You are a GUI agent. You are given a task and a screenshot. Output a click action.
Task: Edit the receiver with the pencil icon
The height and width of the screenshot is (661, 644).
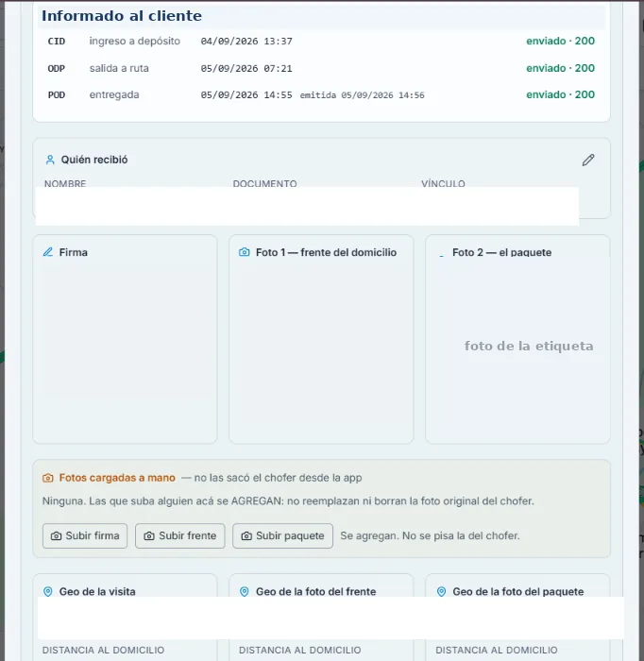pyautogui.click(x=588, y=160)
